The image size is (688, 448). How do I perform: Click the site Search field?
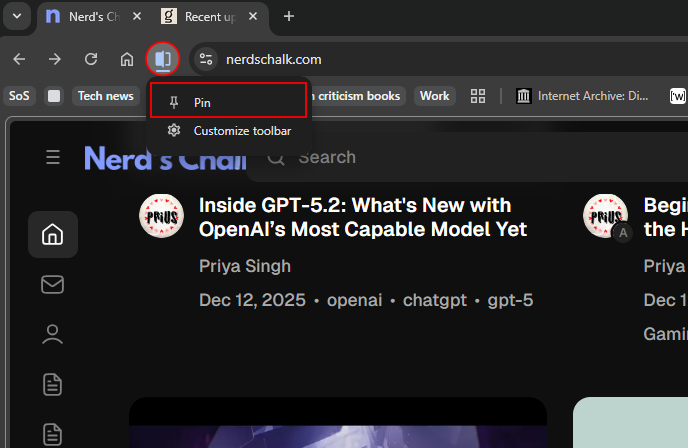click(x=400, y=157)
